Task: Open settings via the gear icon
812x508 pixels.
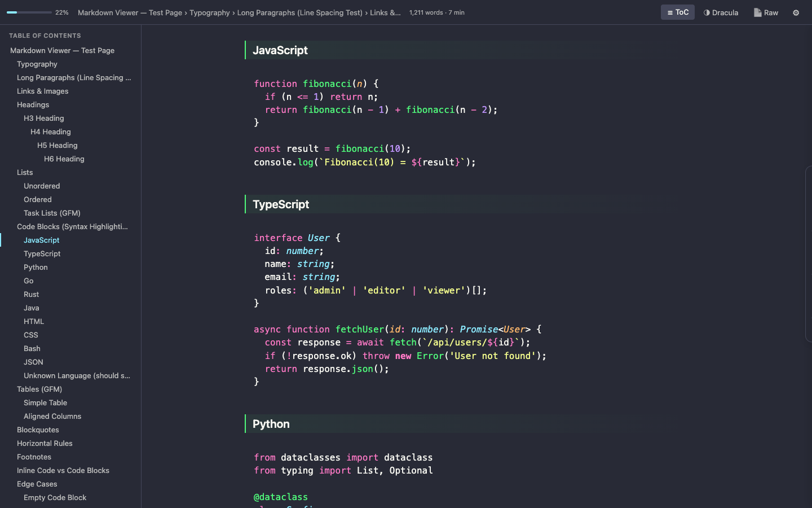Action: coord(795,12)
